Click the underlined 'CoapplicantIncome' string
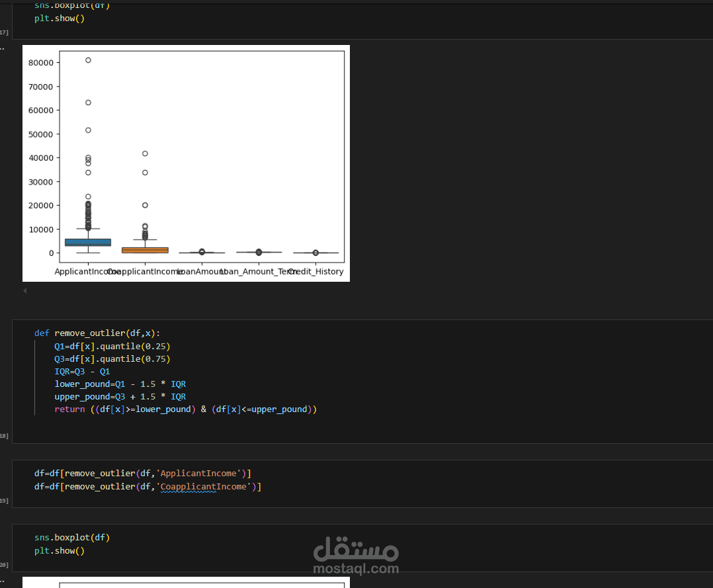Screen dimensions: 713x588 (x=203, y=487)
